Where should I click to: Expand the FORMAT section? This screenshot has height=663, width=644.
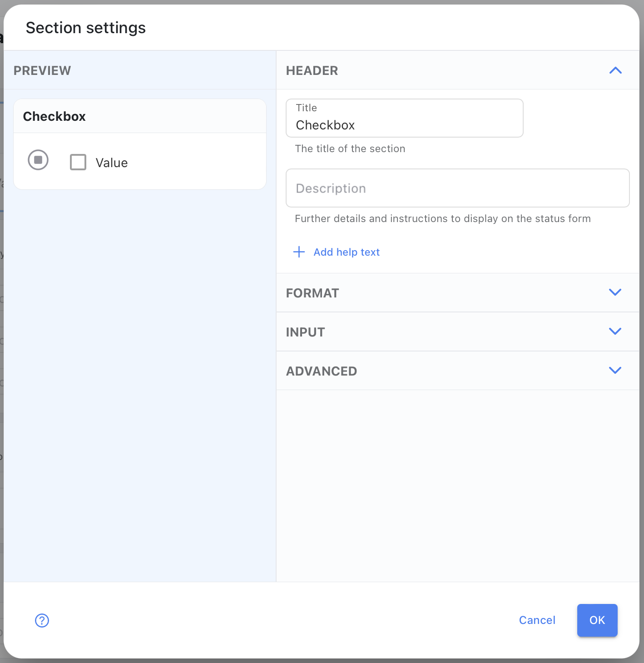[x=458, y=293]
